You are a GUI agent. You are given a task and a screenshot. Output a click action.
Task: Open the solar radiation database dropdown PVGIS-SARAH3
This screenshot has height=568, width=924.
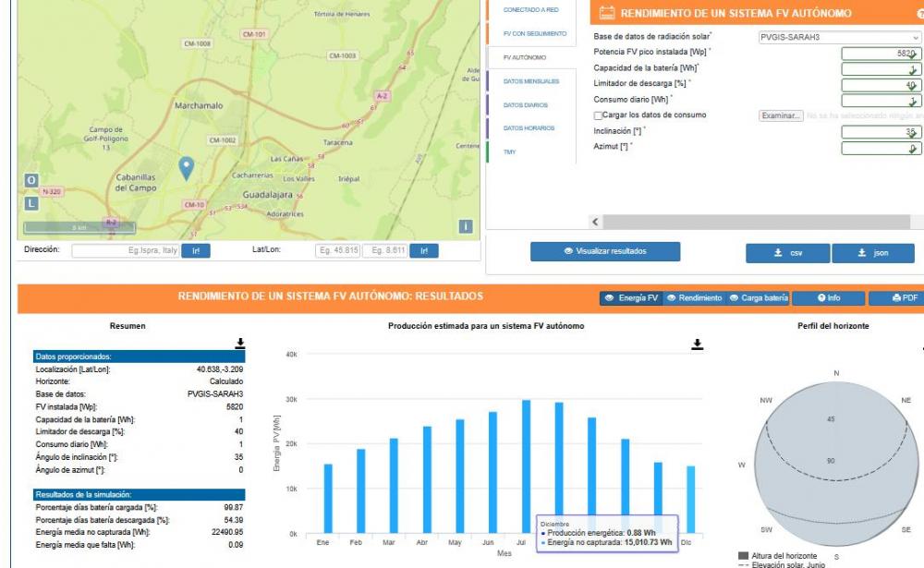(839, 37)
